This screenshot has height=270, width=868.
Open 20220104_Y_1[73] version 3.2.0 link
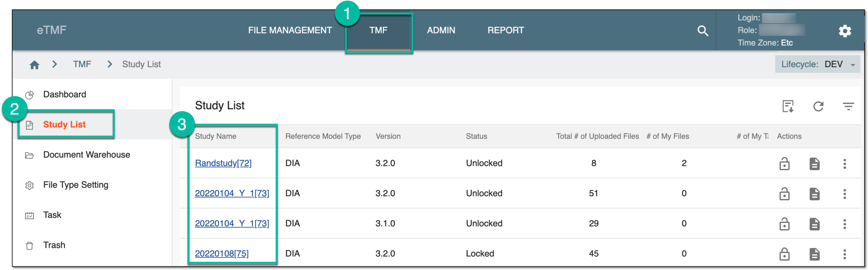coord(232,193)
